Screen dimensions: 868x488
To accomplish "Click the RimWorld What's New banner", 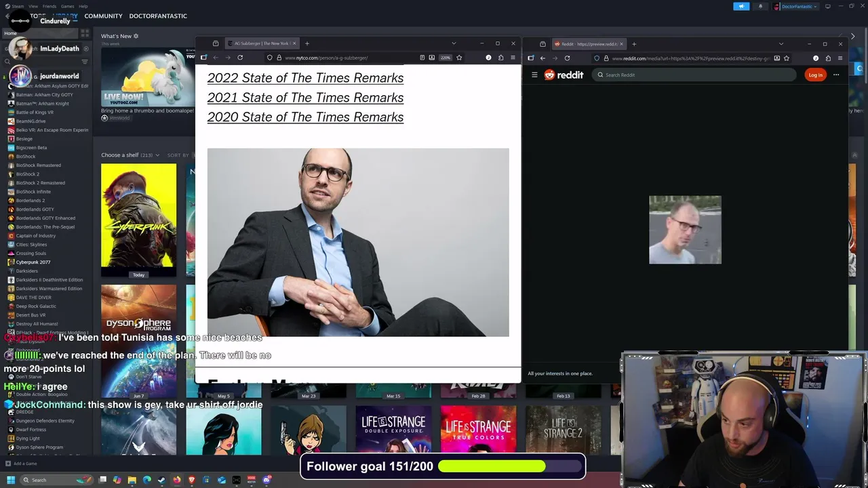I will (x=148, y=77).
